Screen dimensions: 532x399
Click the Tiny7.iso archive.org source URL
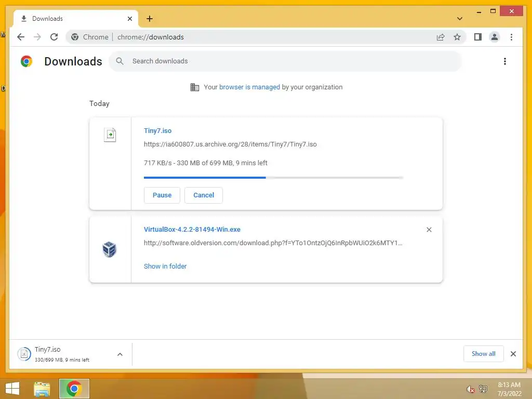[x=230, y=144]
